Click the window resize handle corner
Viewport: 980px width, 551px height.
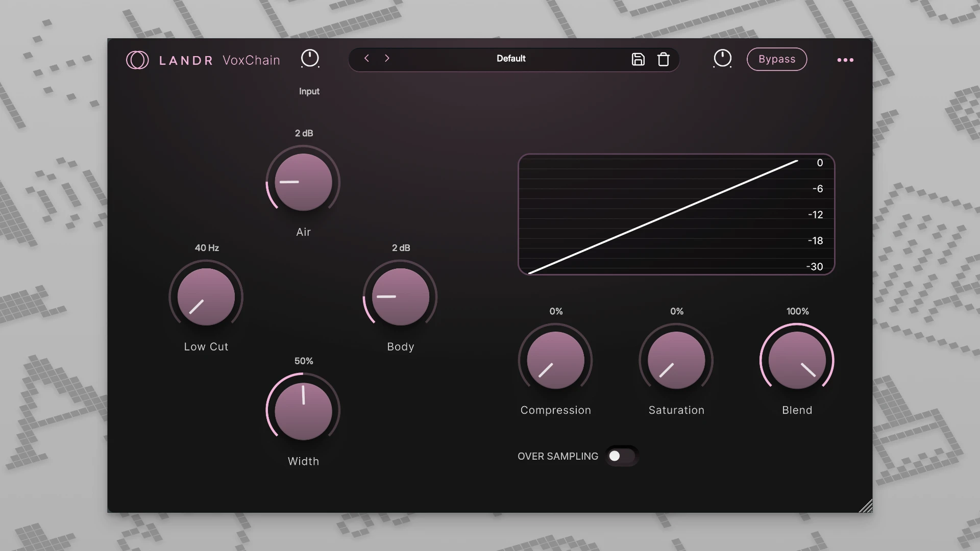[x=865, y=505]
